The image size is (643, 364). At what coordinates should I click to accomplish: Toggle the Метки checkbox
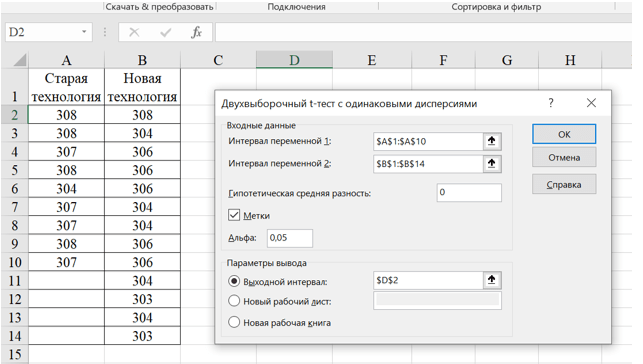pyautogui.click(x=234, y=215)
